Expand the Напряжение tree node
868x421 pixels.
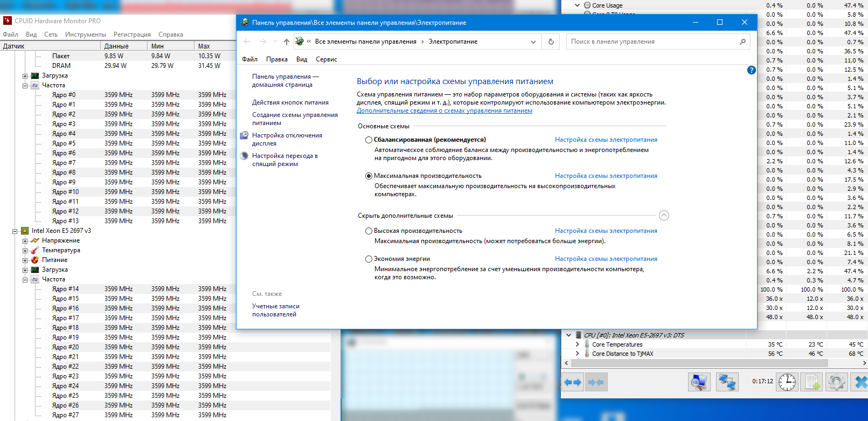25,241
